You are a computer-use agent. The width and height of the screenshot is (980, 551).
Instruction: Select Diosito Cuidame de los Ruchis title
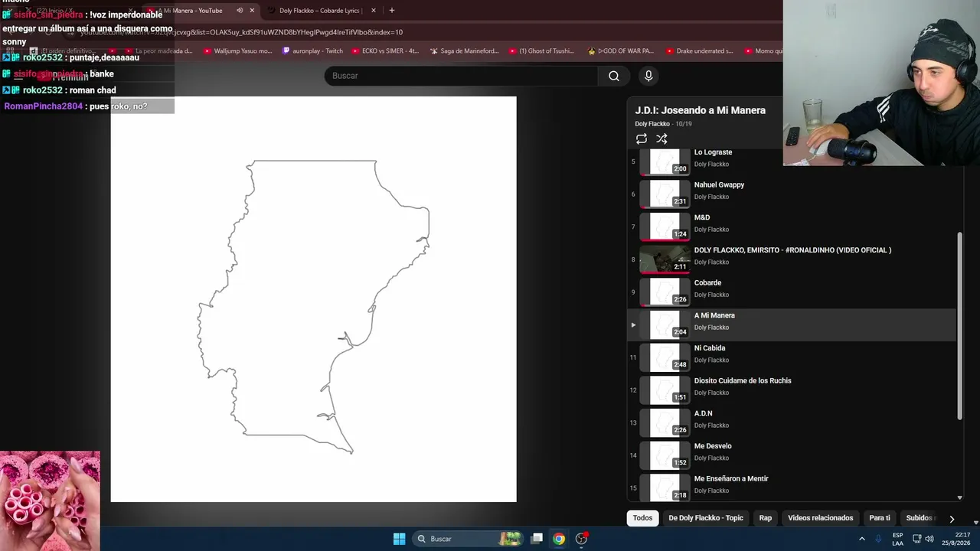coord(743,380)
